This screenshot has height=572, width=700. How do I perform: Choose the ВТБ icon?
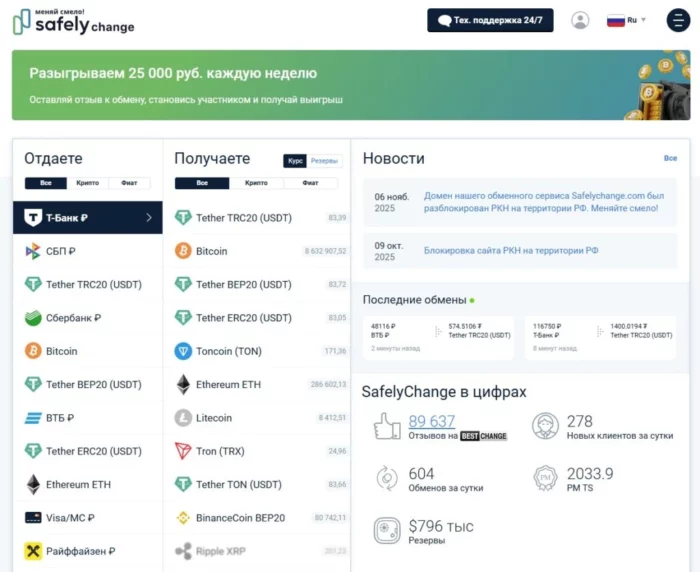[33, 418]
